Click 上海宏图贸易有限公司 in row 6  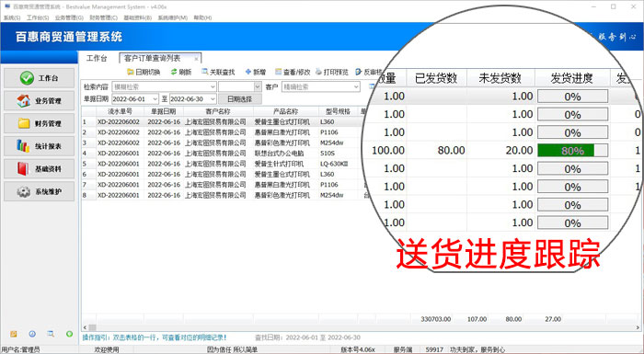[x=215, y=174]
